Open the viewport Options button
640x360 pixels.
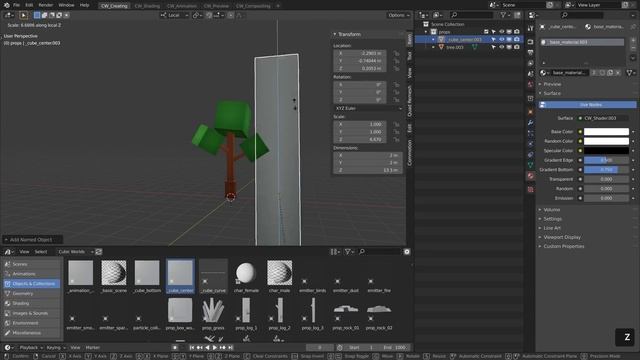(x=399, y=15)
